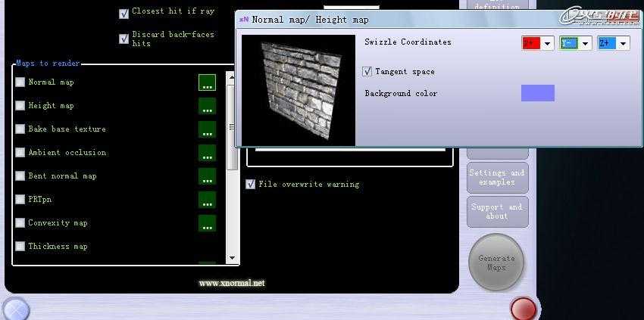Open www.xnormal.net link
Image resolution: width=644 pixels, height=320 pixels.
[x=232, y=283]
